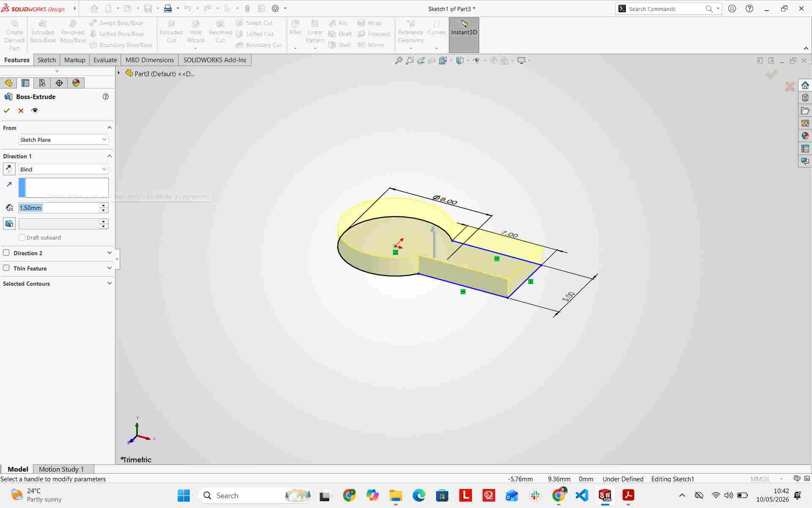Toggle detailed preview eye icon
The height and width of the screenshot is (508, 812).
[x=35, y=110]
